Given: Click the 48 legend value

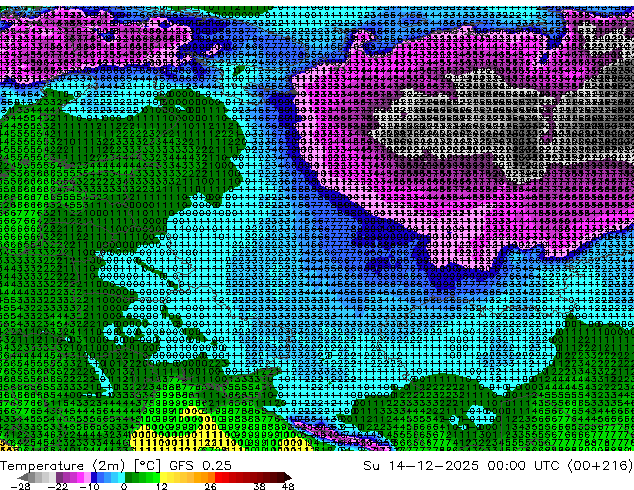Looking at the screenshot, I should pos(288,486).
